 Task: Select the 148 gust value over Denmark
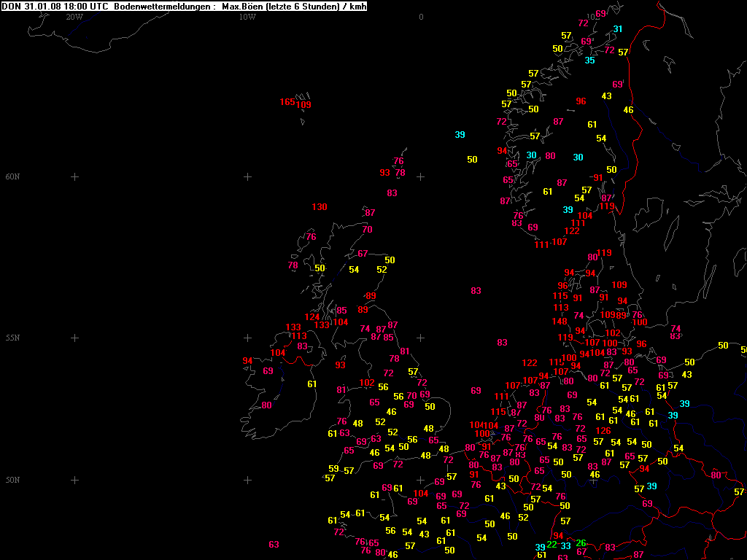[x=560, y=322]
